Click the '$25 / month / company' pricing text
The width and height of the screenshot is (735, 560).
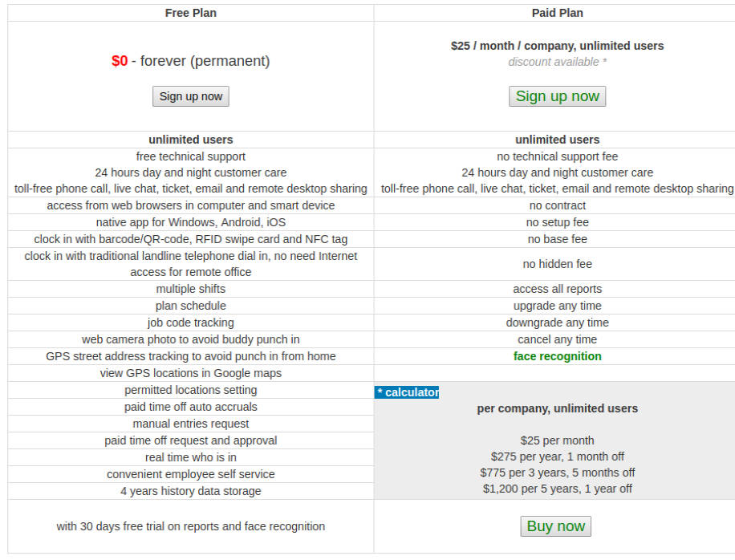point(557,46)
